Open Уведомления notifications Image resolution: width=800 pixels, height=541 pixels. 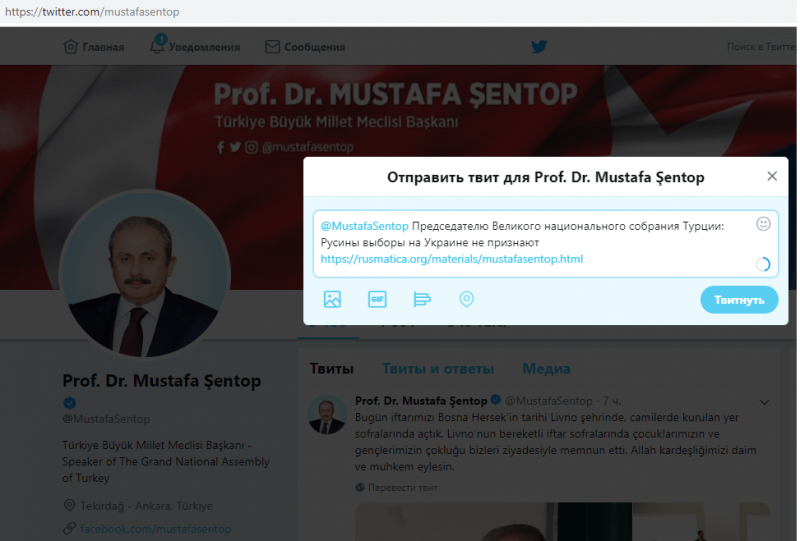(x=194, y=46)
